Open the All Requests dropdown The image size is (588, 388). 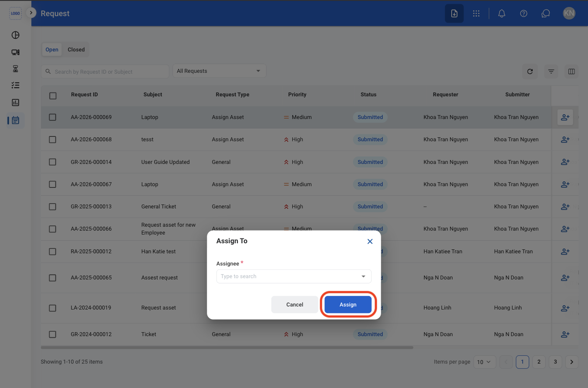[x=219, y=71]
